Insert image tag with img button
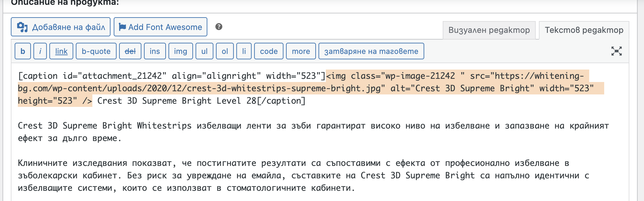The image size is (644, 201). coord(181,51)
